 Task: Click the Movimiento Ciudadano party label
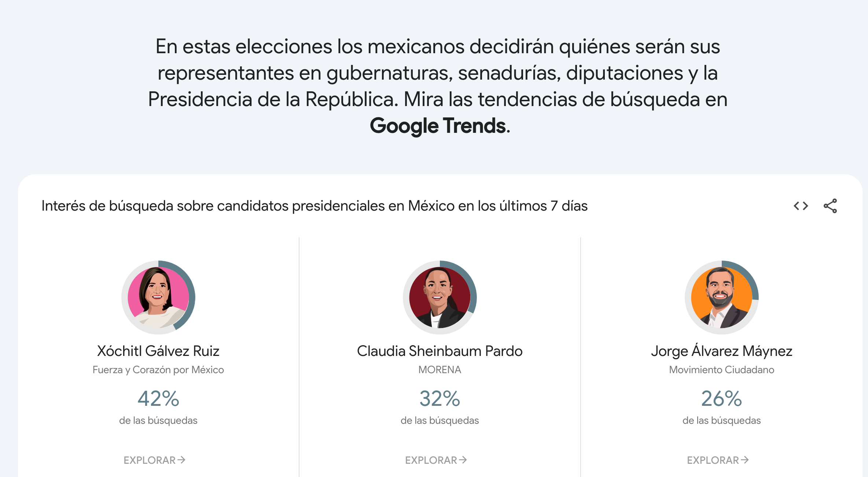[x=721, y=370]
